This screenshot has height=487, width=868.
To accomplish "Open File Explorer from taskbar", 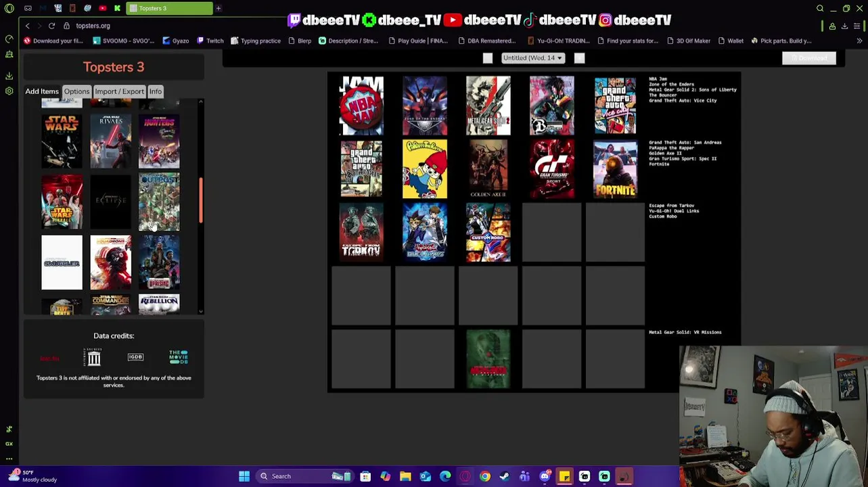I will click(x=405, y=476).
